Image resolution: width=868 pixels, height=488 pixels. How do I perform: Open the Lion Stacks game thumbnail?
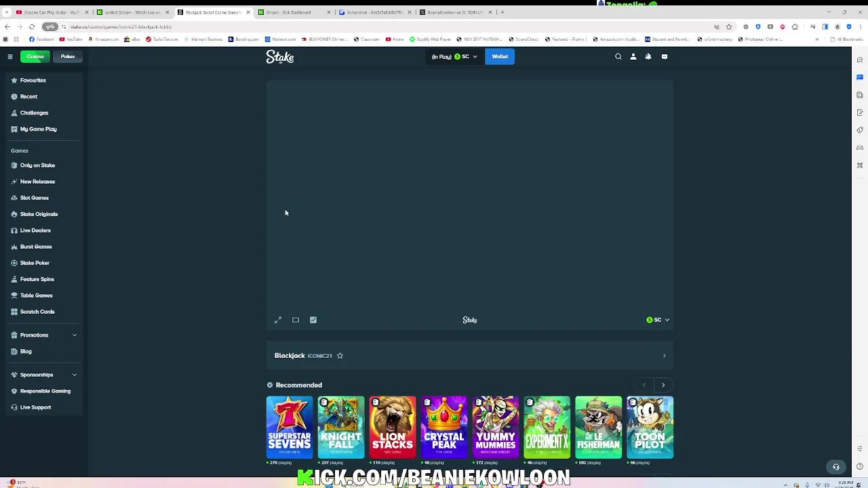tap(393, 428)
